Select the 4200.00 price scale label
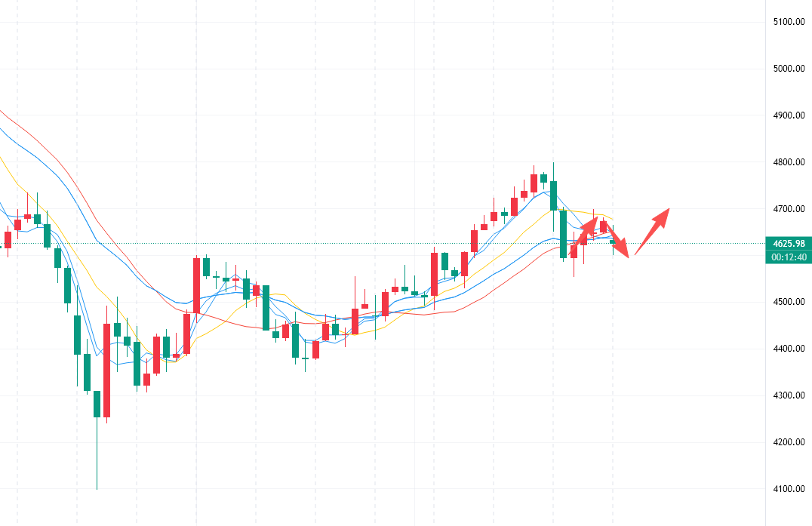The width and height of the screenshot is (812, 526). click(x=788, y=442)
